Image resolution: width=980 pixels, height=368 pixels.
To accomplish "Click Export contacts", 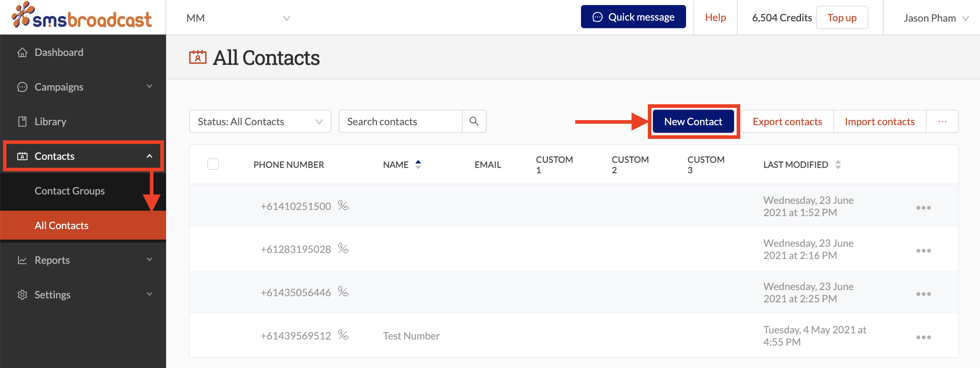I will click(787, 122).
